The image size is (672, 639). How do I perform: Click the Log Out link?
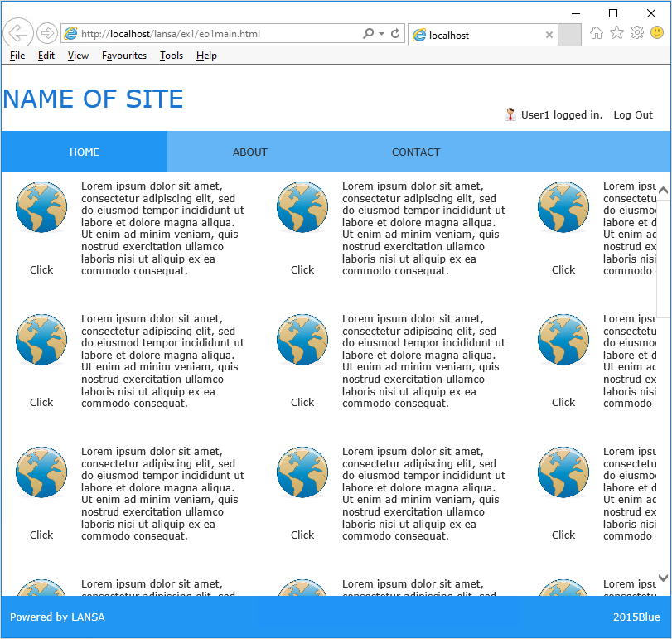[633, 115]
